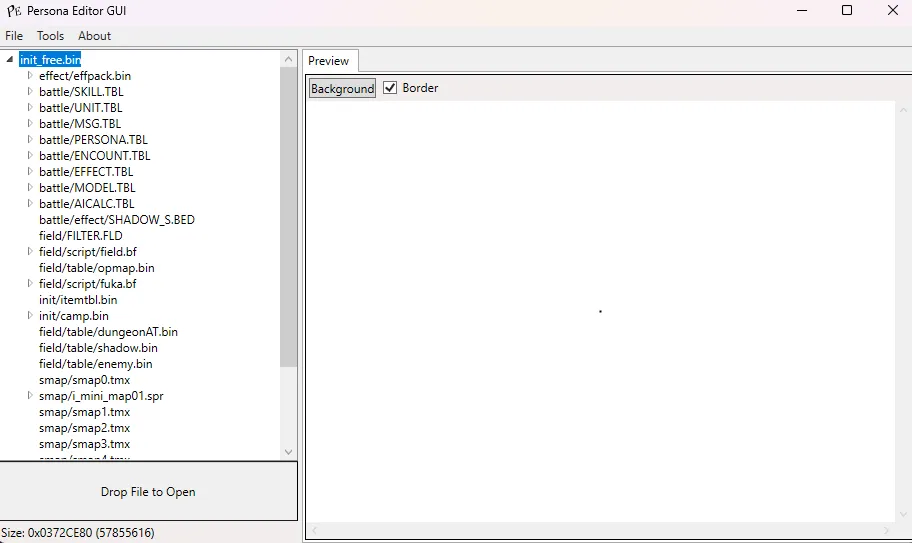Expand the battle/MODEL.TBL node
The height and width of the screenshot is (543, 912).
(30, 187)
